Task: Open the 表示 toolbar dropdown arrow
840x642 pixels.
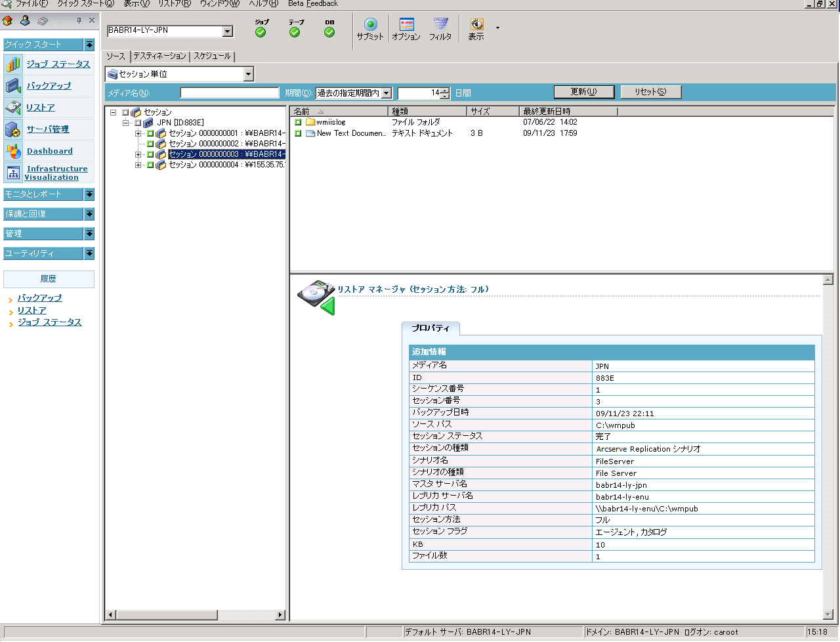Action: pos(497,28)
